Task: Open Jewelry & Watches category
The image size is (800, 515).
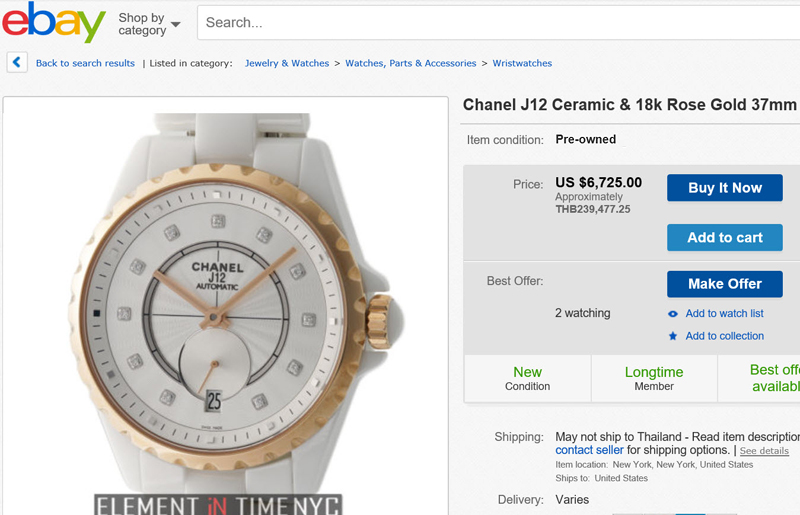Action: 287,63
